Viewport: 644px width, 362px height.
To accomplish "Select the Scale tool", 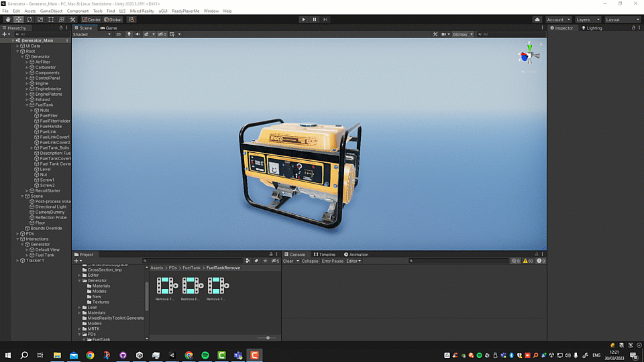I will coord(40,19).
